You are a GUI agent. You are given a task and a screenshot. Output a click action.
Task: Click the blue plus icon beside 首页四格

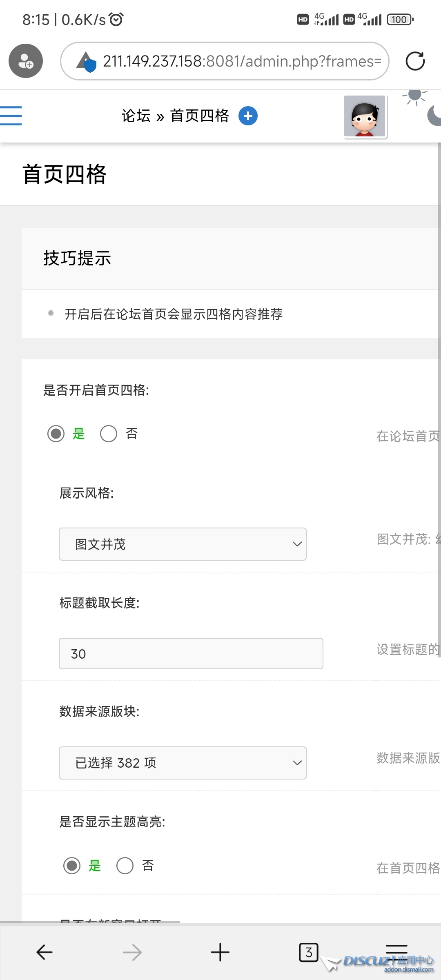tap(248, 116)
